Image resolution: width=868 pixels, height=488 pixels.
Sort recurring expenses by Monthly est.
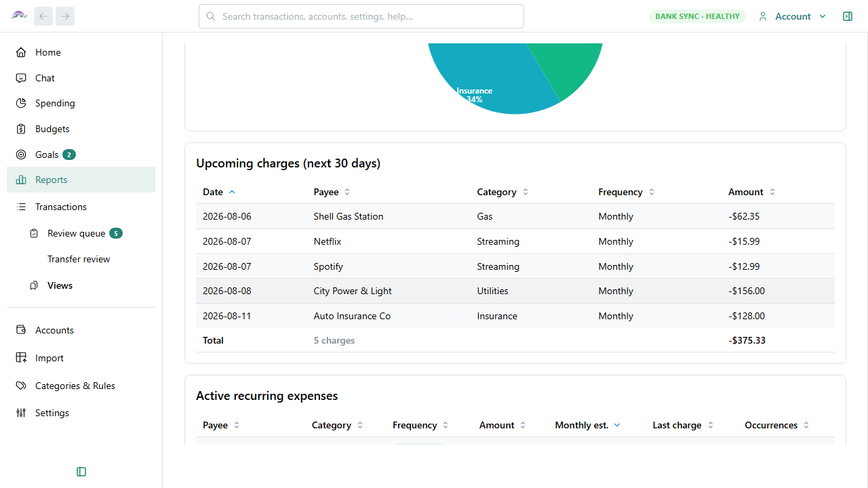click(x=588, y=425)
